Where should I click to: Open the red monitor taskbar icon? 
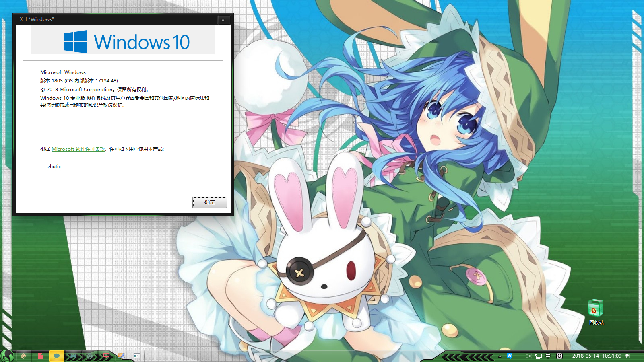(106, 356)
